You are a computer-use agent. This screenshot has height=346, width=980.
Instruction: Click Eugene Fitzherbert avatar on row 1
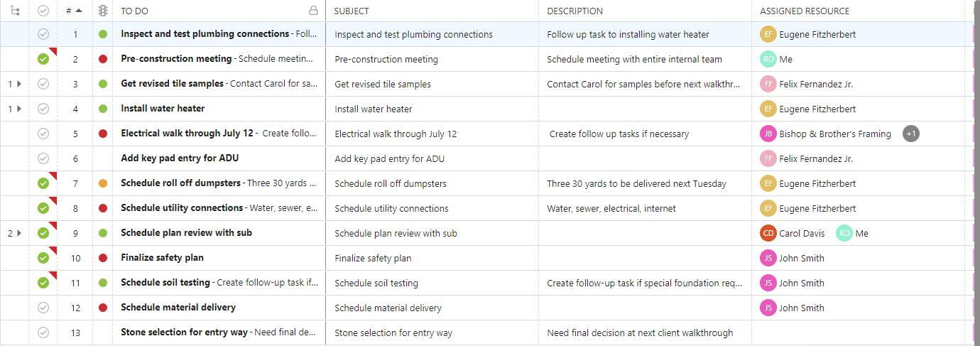click(768, 34)
